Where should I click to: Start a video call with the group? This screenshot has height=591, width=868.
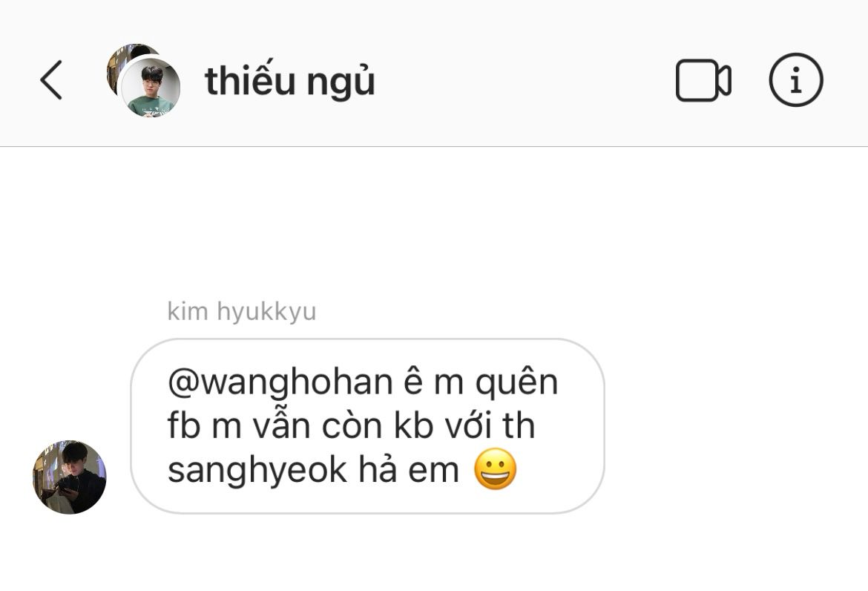(x=703, y=79)
